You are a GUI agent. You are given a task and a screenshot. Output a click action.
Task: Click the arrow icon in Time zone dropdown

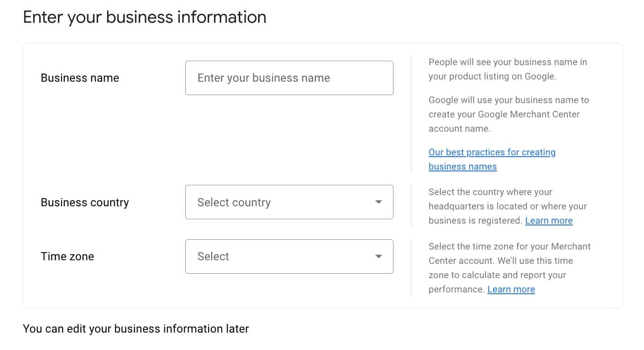(x=378, y=257)
